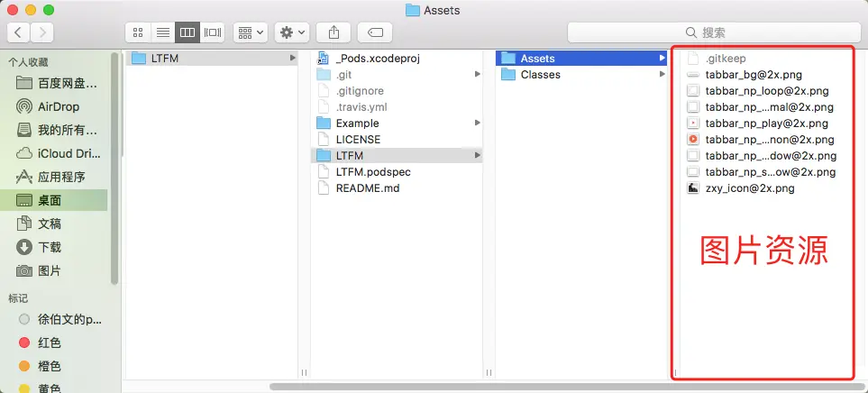
Task: Switch to list view
Action: pos(163,32)
